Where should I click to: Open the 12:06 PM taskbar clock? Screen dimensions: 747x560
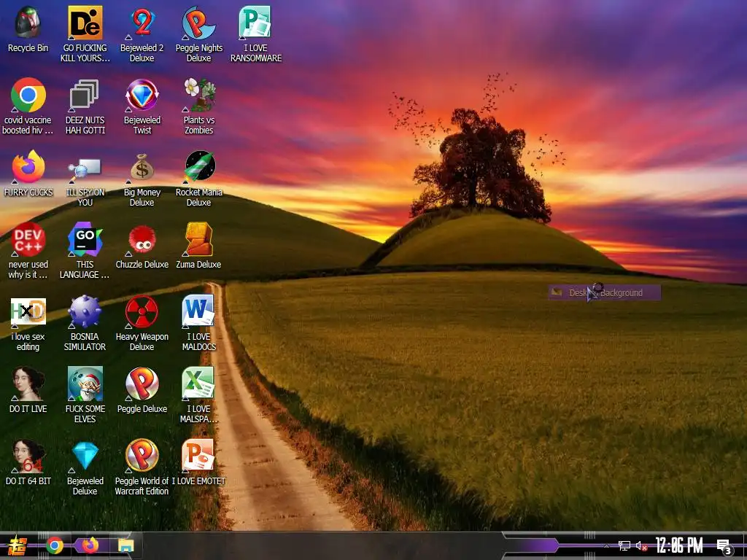[679, 545]
